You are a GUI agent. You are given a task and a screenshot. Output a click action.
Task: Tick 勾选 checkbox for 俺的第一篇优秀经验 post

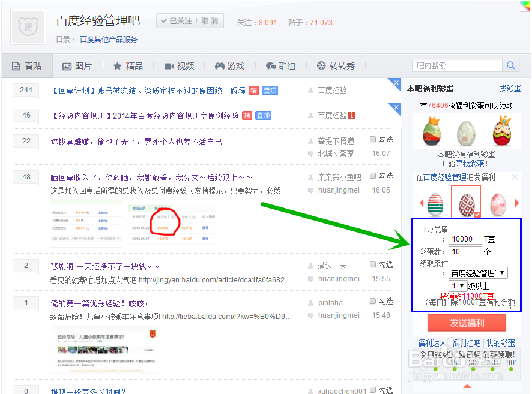373,301
